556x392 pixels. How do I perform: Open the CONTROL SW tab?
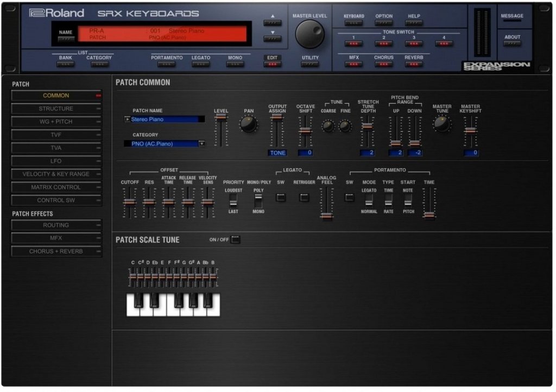pyautogui.click(x=56, y=200)
